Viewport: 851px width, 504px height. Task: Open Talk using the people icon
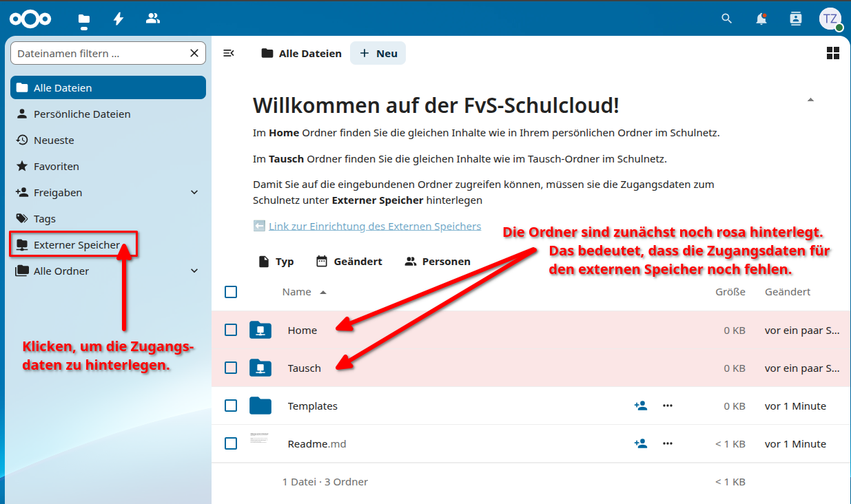click(152, 19)
